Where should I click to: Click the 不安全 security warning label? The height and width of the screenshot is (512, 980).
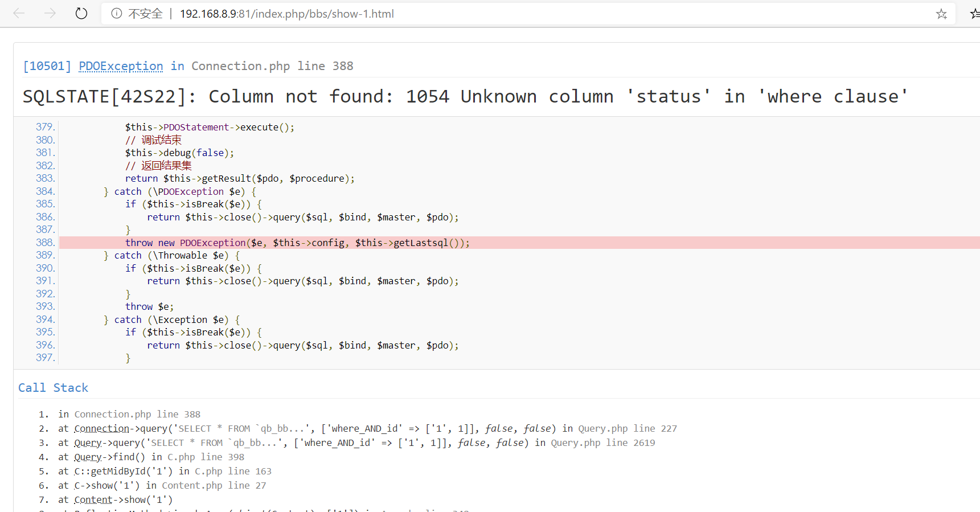(x=145, y=14)
